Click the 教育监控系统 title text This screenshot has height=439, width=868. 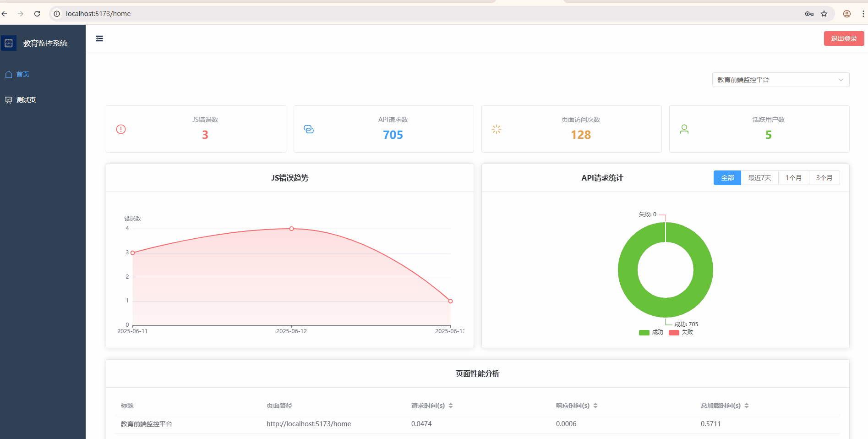pos(45,43)
